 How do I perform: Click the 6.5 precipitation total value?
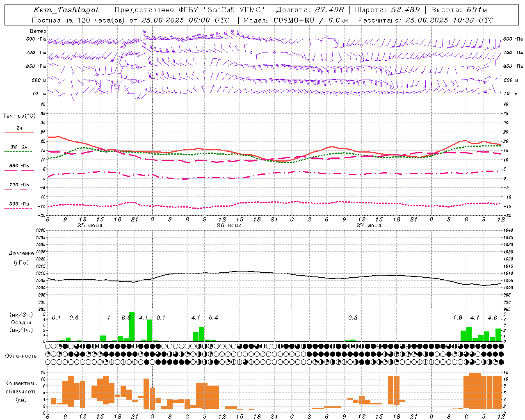click(126, 318)
